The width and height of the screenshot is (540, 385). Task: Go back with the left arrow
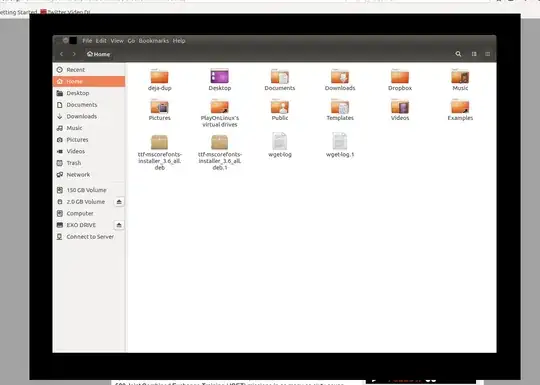tap(61, 54)
